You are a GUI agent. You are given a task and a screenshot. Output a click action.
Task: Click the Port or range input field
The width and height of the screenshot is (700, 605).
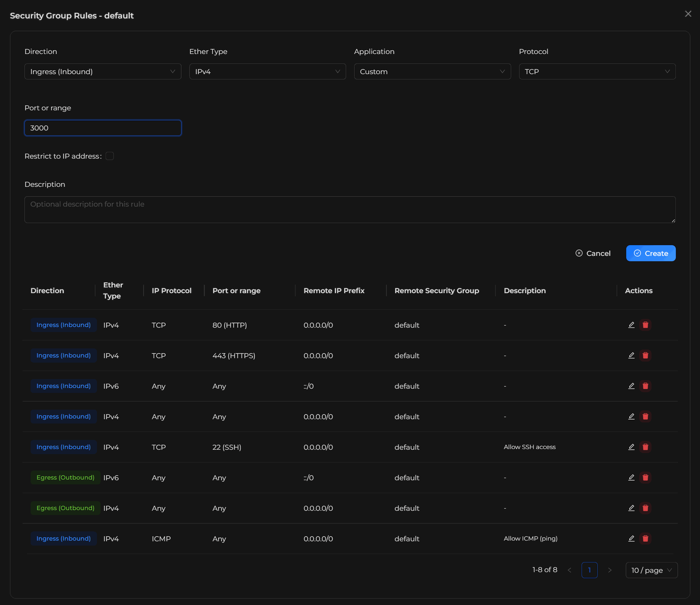(102, 128)
